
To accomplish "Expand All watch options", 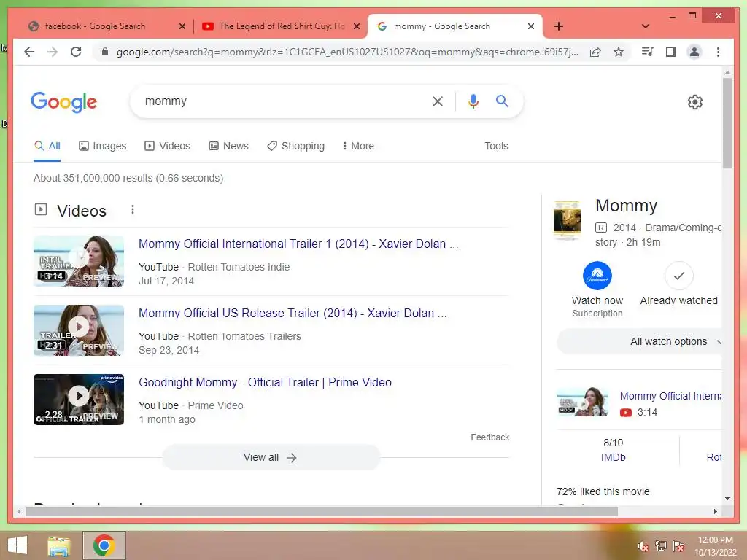I will (639, 341).
